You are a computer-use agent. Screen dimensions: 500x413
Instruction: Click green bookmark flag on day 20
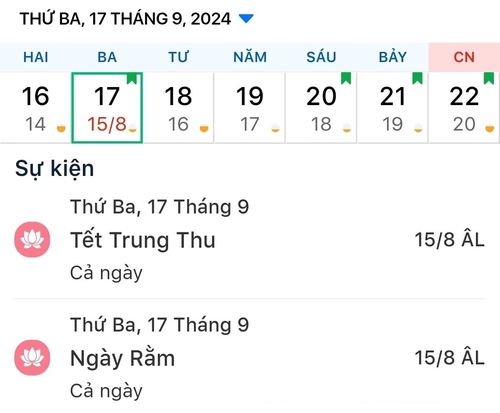[x=346, y=78]
